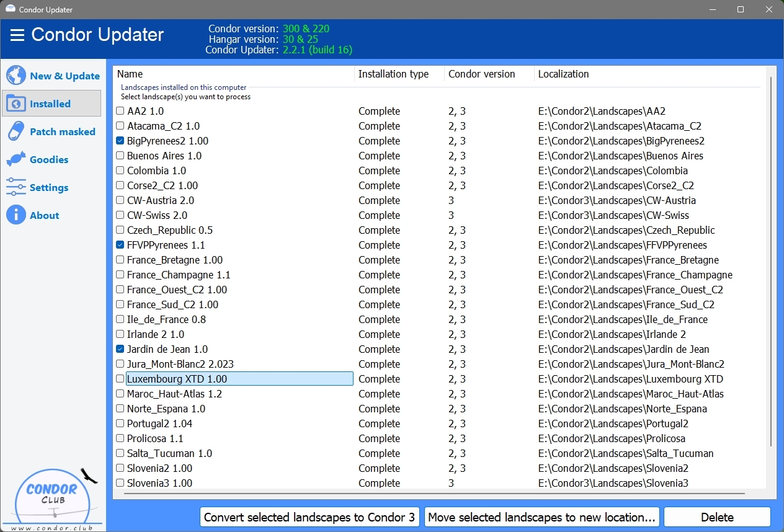Click the Condor Updater 2.2.1 (build 16) version text

point(317,50)
